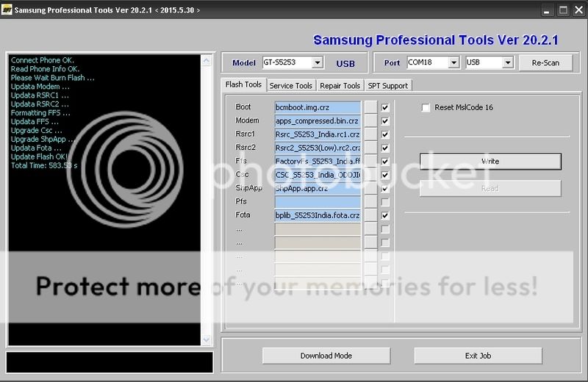Minimize the Samsung Professional Tools window

[x=546, y=10]
